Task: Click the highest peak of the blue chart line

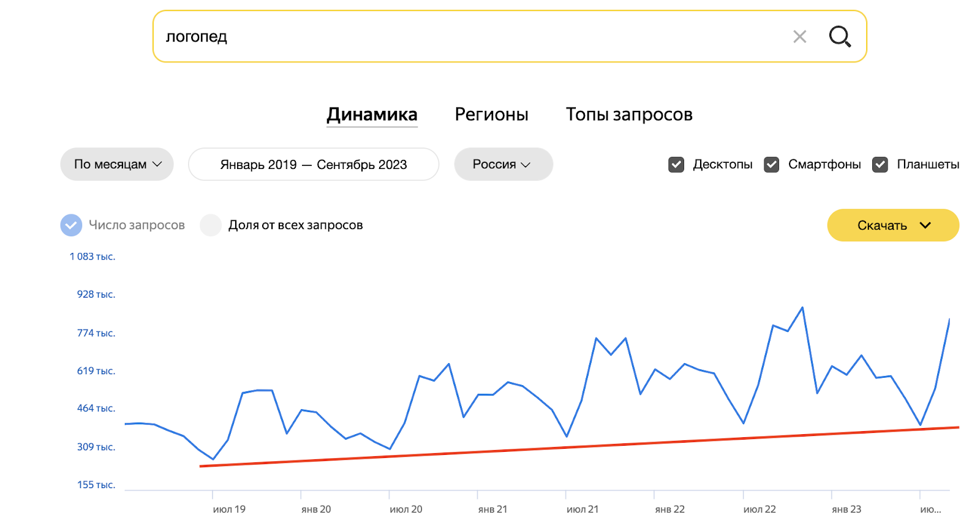Action: coord(802,307)
